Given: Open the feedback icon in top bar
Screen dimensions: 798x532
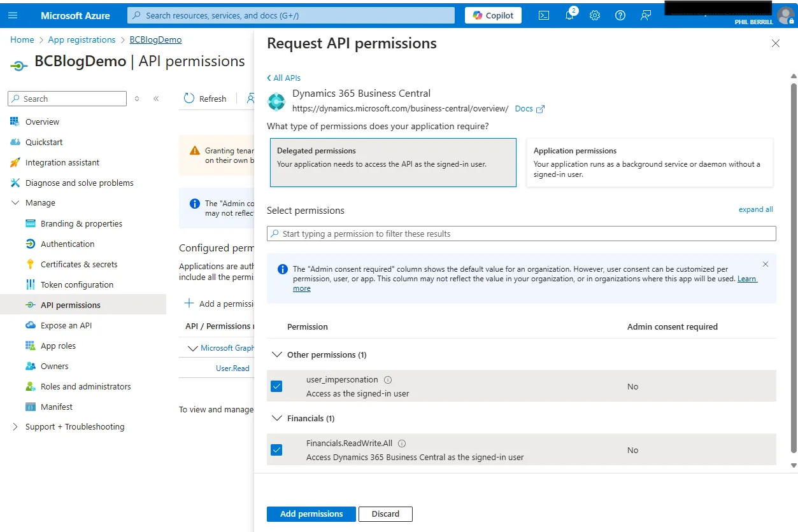Looking at the screenshot, I should (x=646, y=15).
